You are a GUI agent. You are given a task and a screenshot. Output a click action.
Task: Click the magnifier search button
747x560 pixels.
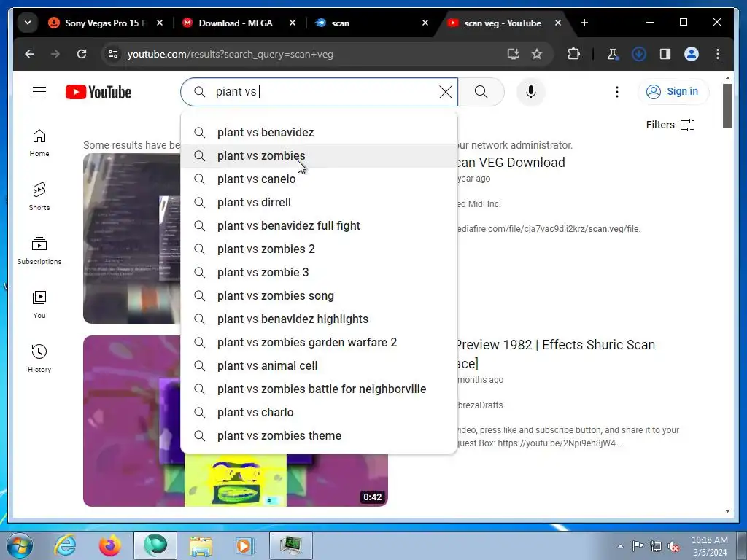481,92
